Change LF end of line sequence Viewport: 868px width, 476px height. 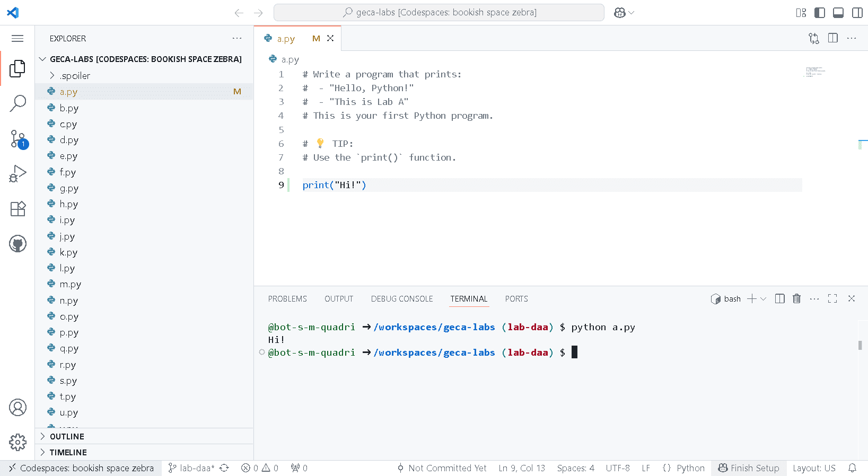click(x=646, y=468)
